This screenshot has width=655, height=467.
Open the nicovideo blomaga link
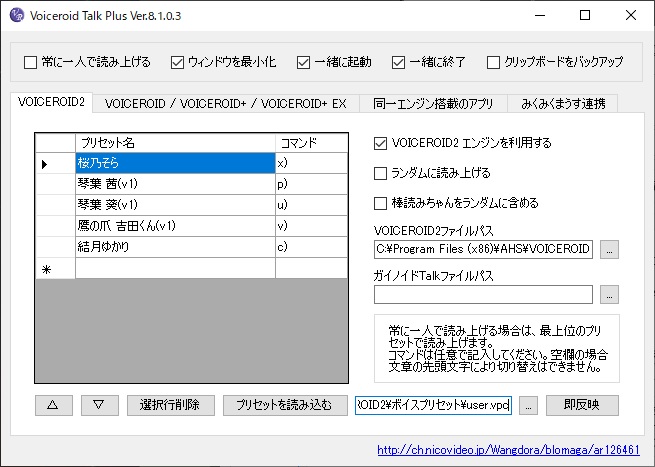pyautogui.click(x=508, y=450)
